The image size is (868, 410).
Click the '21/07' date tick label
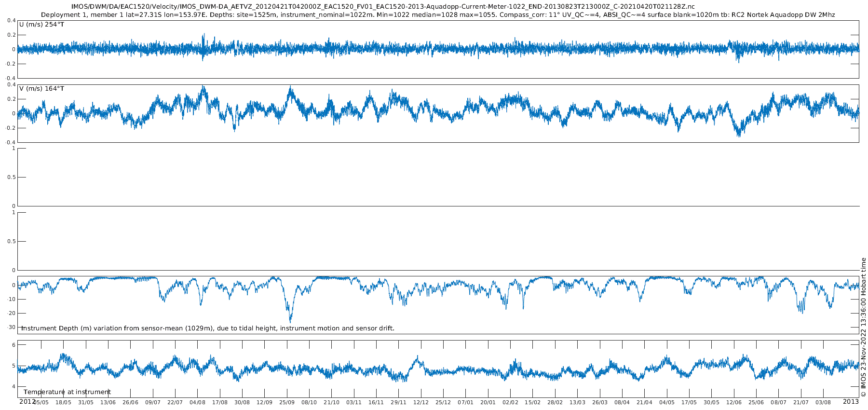800,402
